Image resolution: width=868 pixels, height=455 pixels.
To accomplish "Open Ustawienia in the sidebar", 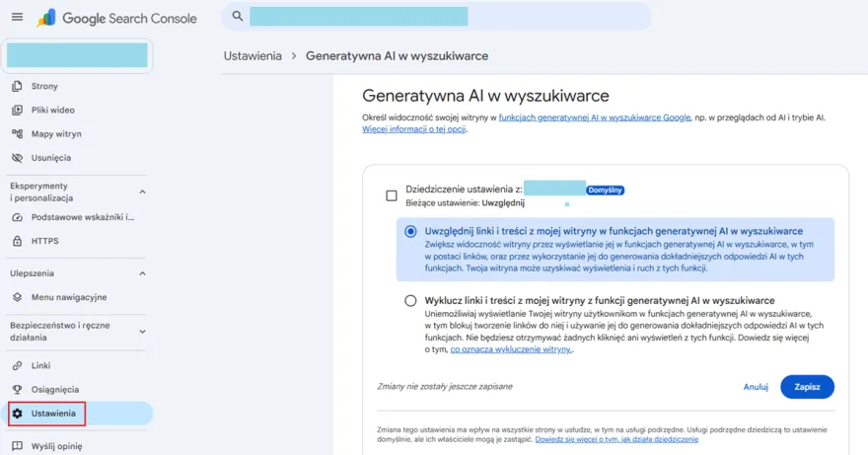I will pos(76,414).
